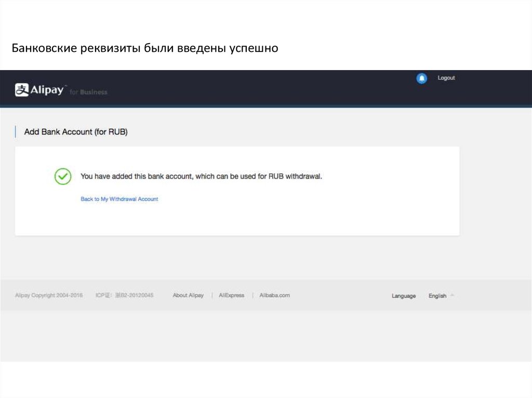The width and height of the screenshot is (532, 398).
Task: Click the Alipay logo icon
Action: [x=21, y=90]
